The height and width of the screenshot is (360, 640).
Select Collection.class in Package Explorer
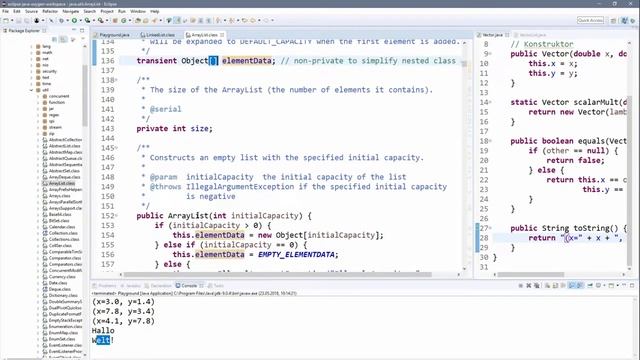tap(63, 233)
